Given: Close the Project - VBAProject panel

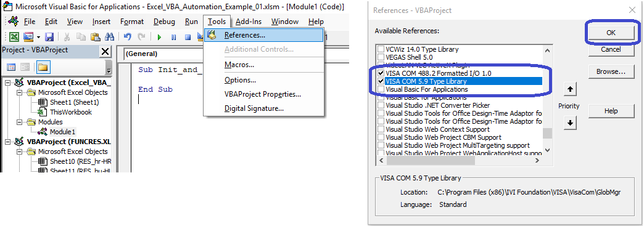Looking at the screenshot, I should coord(105,52).
